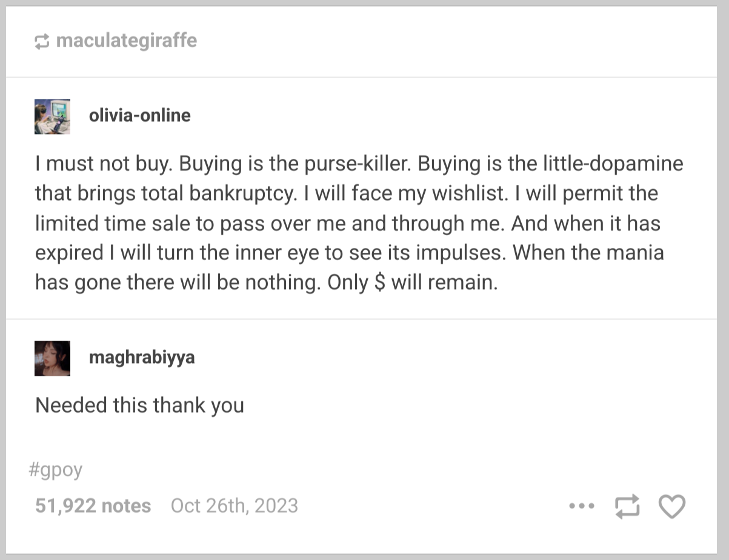Select the #gpoy tag
Viewport: 729px width, 560px height.
coord(55,470)
